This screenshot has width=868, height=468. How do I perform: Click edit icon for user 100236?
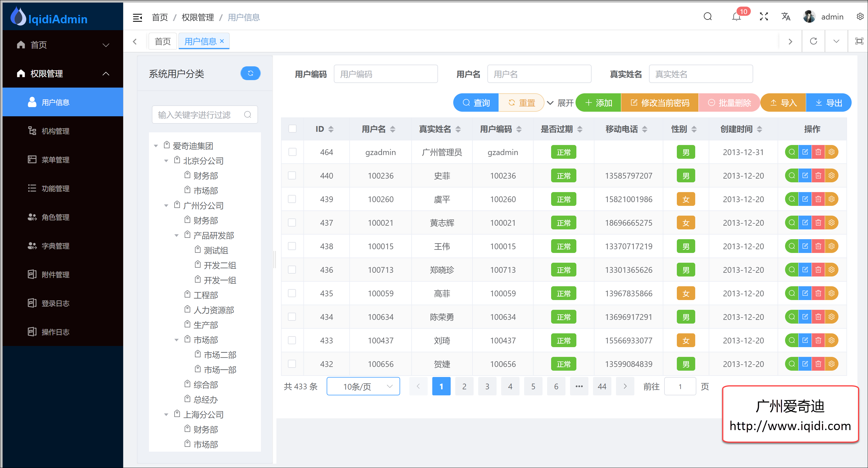[x=805, y=175]
